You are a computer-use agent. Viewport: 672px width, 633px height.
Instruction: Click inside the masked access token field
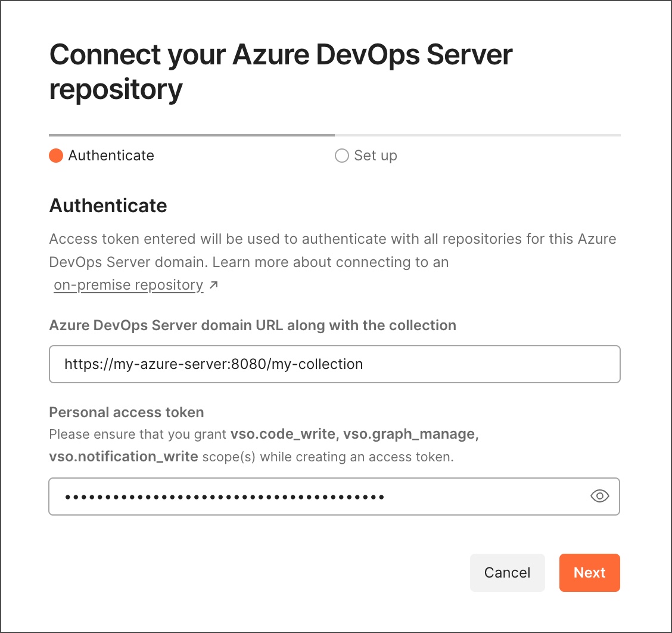(x=316, y=496)
